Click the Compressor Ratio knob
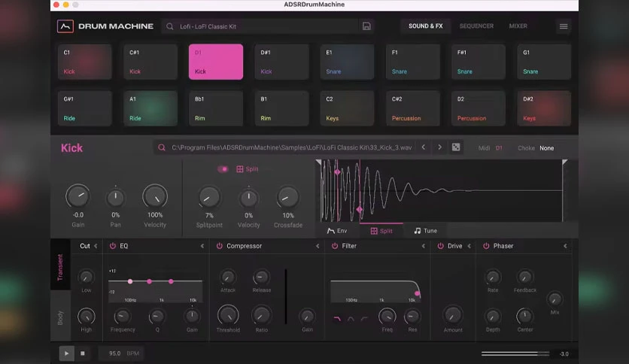Screen dimensions: 629x364 261,316
